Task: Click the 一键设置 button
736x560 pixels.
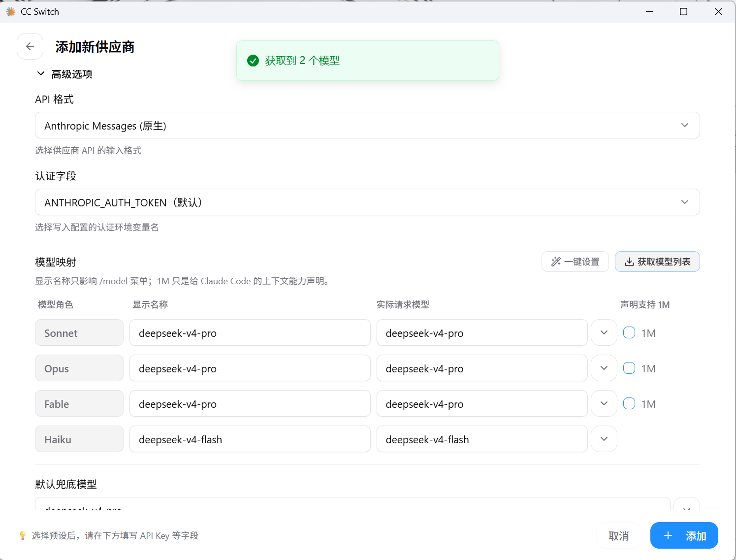Action: coord(575,262)
